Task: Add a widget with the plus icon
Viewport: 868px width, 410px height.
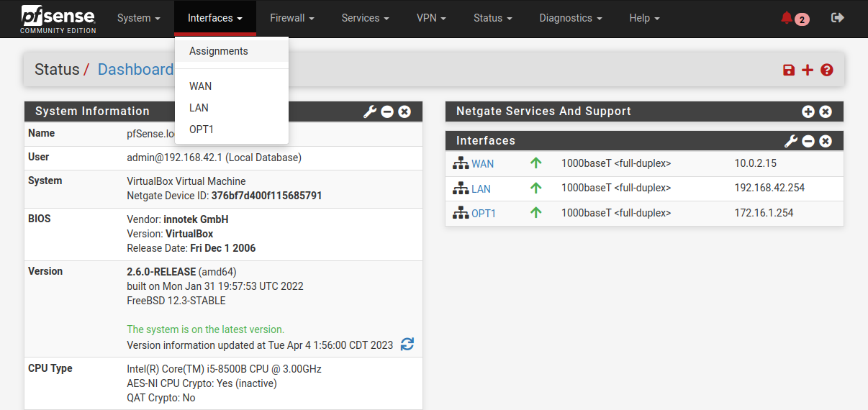Action: 808,70
